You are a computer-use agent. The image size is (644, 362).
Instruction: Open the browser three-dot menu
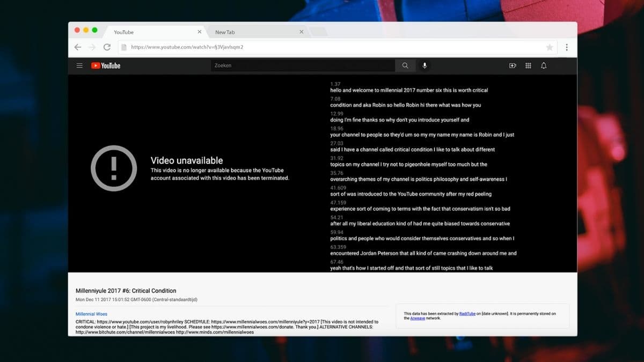tap(567, 47)
